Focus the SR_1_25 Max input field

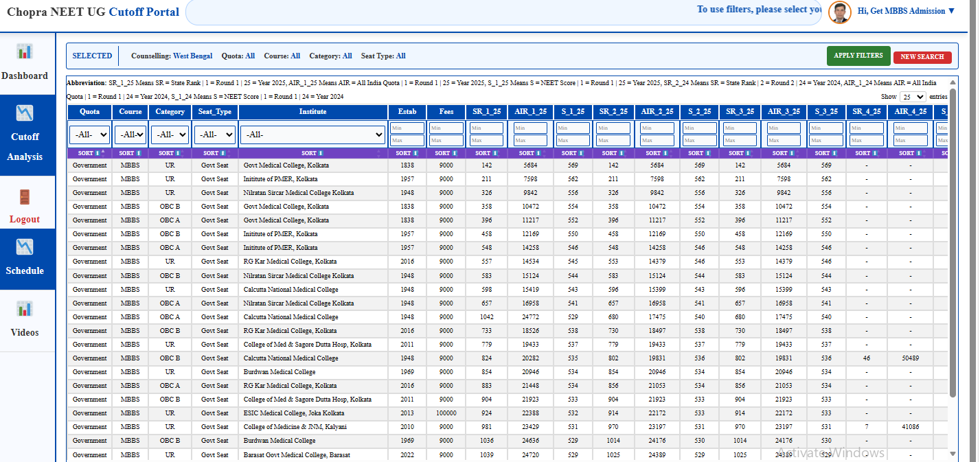(x=486, y=141)
